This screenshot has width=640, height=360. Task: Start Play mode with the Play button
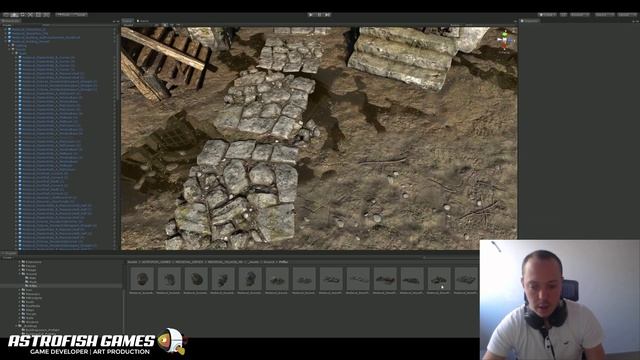[311, 15]
